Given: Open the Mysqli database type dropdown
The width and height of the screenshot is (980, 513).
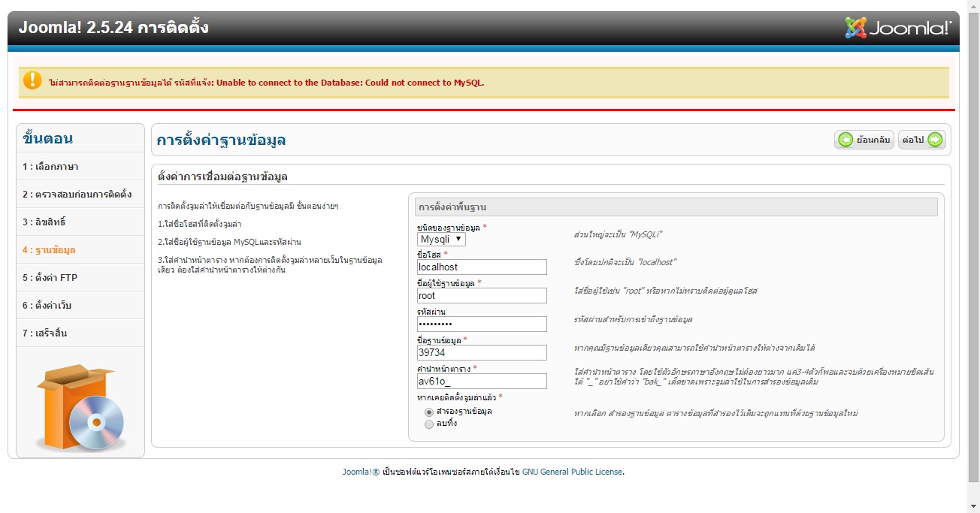Looking at the screenshot, I should click(x=442, y=239).
